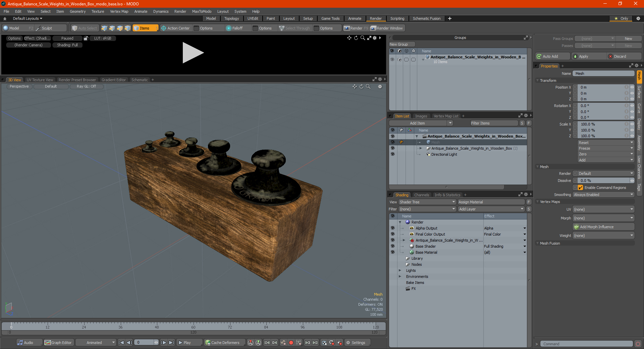
Task: Expand the Environments entry
Action: tap(400, 277)
